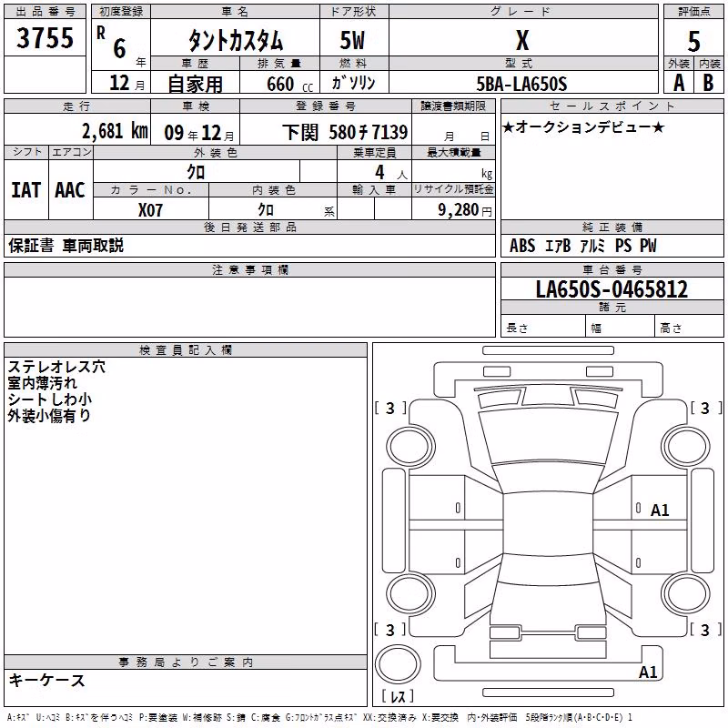Click the front-right tire rating [3]
This screenshot has width=728, height=728.
click(706, 408)
